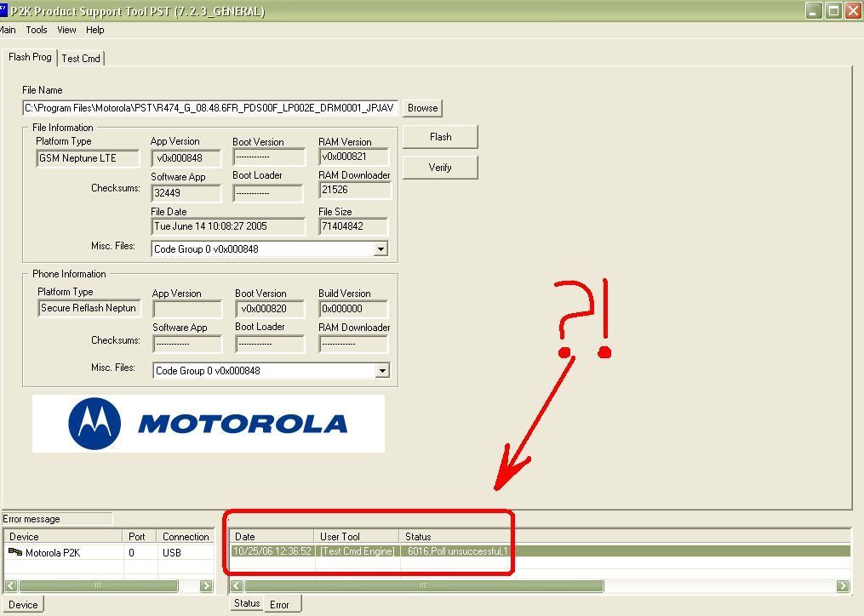864x616 pixels.
Task: Switch to the Status tab at bottom
Action: coord(246,603)
